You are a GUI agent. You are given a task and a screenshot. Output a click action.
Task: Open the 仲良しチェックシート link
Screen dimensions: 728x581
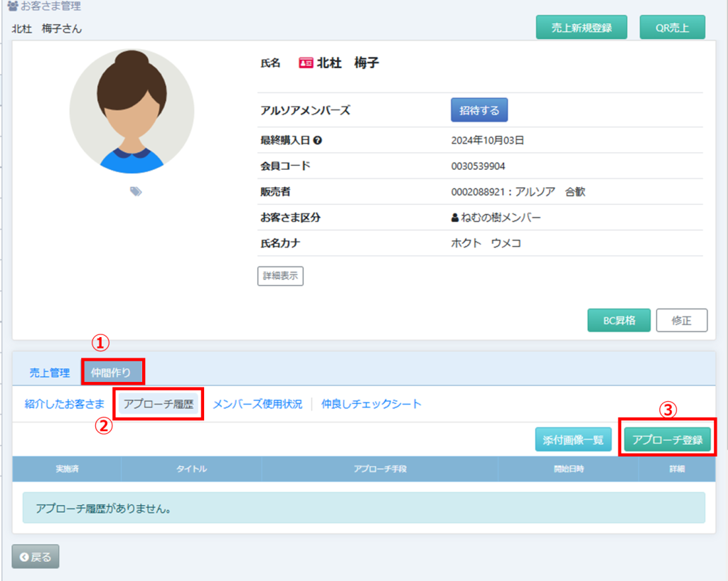pyautogui.click(x=371, y=404)
